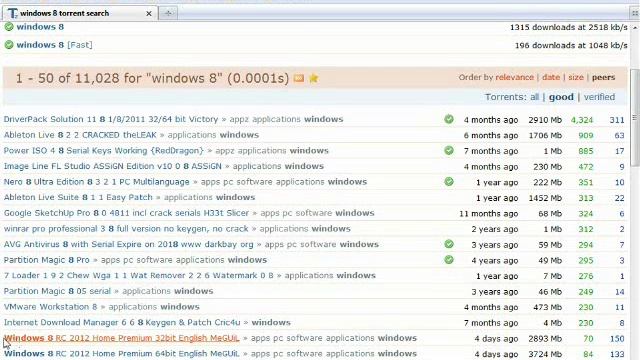Click leech count 150 on Windows 8 32bit row
The width and height of the screenshot is (640, 360).
[617, 338]
